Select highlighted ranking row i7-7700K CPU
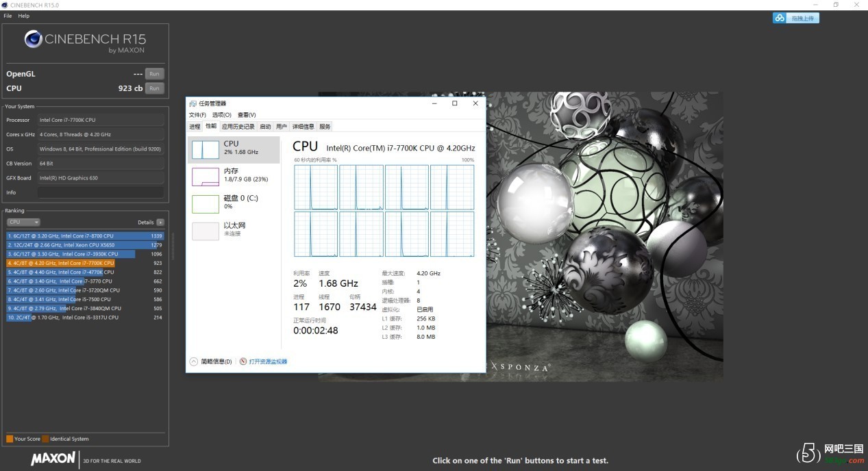868x471 pixels. pyautogui.click(x=85, y=263)
